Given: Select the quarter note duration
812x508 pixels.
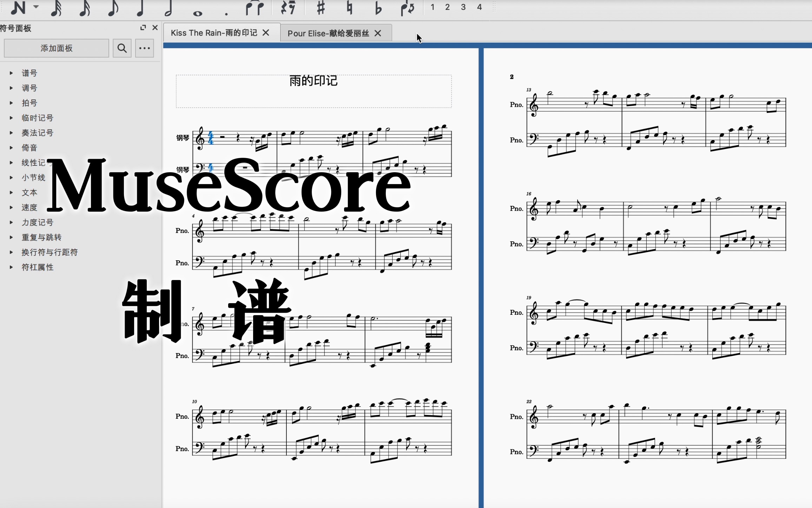Looking at the screenshot, I should [140, 8].
